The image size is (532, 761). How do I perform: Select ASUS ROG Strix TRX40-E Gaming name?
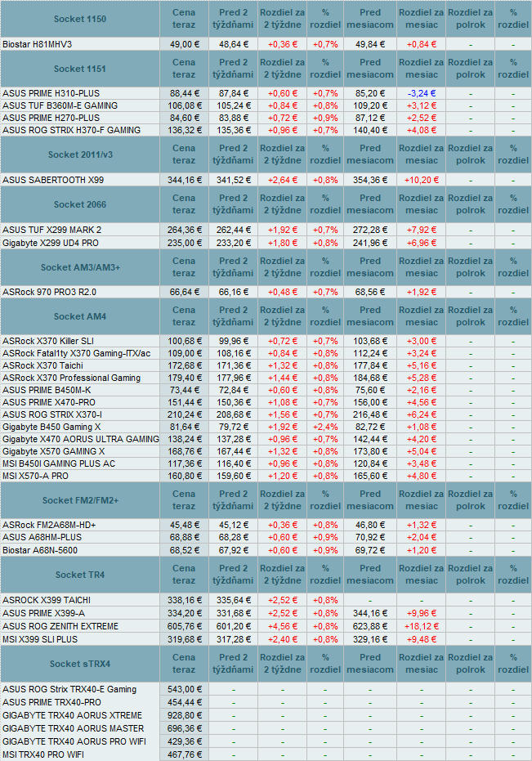(69, 689)
